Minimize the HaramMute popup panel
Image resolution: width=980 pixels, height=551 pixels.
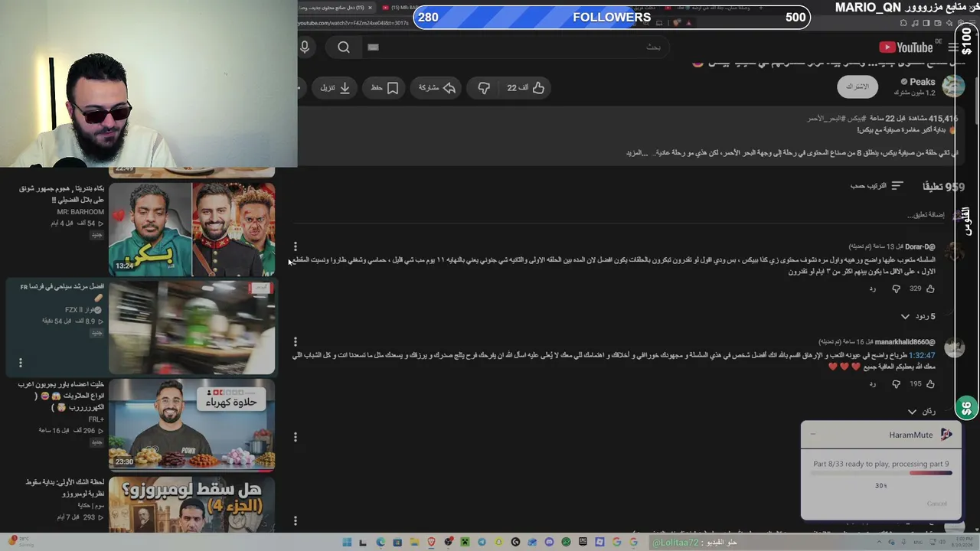click(x=813, y=435)
